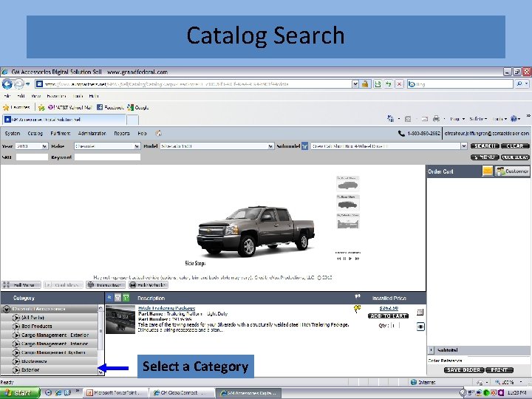The image size is (532, 399).
Task: Click the search magnifier icon beside Bing box
Action: 519,83
